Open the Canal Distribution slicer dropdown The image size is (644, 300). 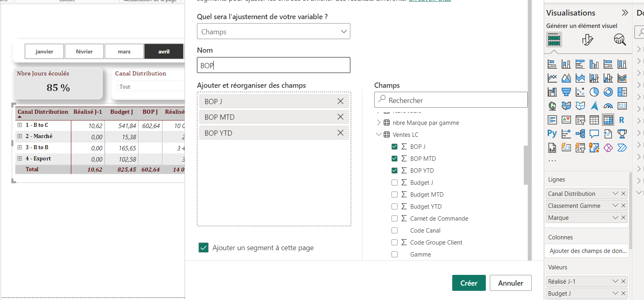coord(151,87)
